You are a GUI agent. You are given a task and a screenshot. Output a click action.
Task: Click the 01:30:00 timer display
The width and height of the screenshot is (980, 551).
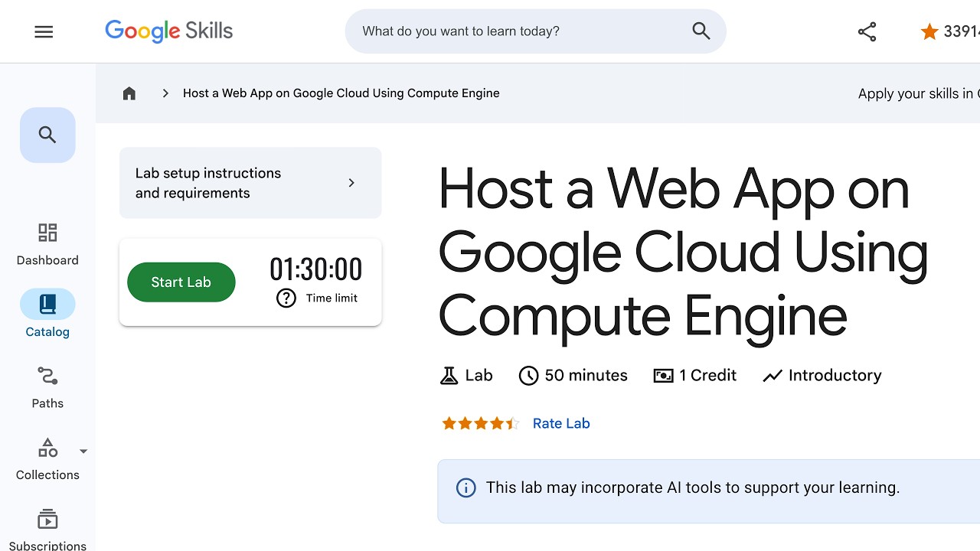tap(315, 269)
